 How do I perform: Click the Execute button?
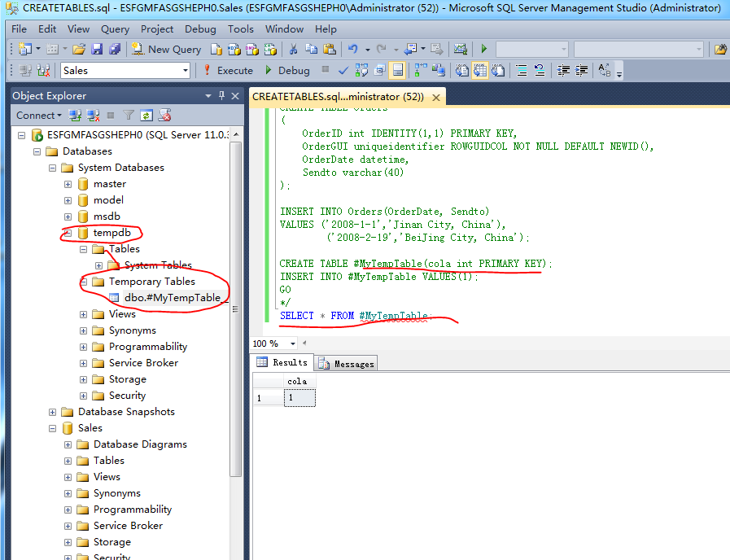(x=228, y=71)
